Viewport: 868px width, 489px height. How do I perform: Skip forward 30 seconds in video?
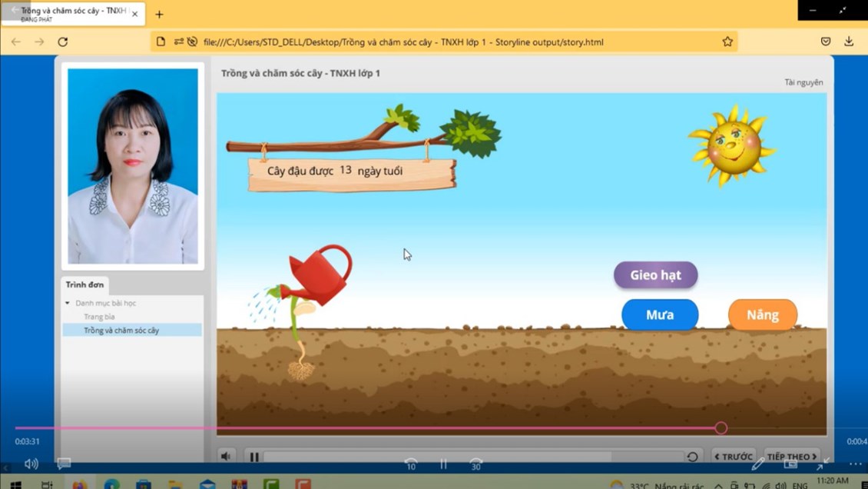tap(476, 464)
